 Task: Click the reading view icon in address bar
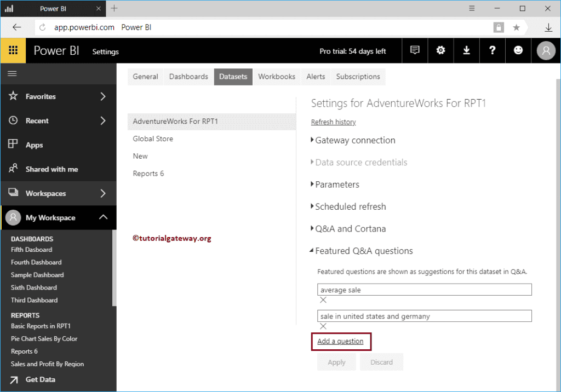tap(499, 27)
